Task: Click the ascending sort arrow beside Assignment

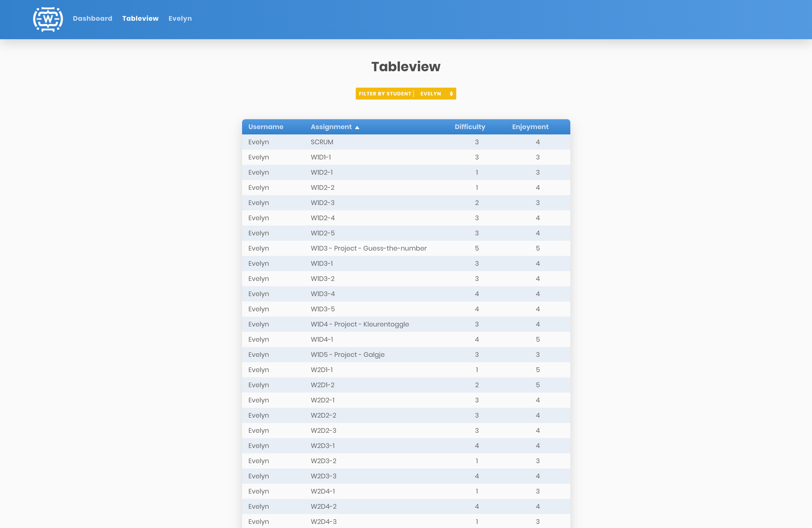Action: coord(357,127)
